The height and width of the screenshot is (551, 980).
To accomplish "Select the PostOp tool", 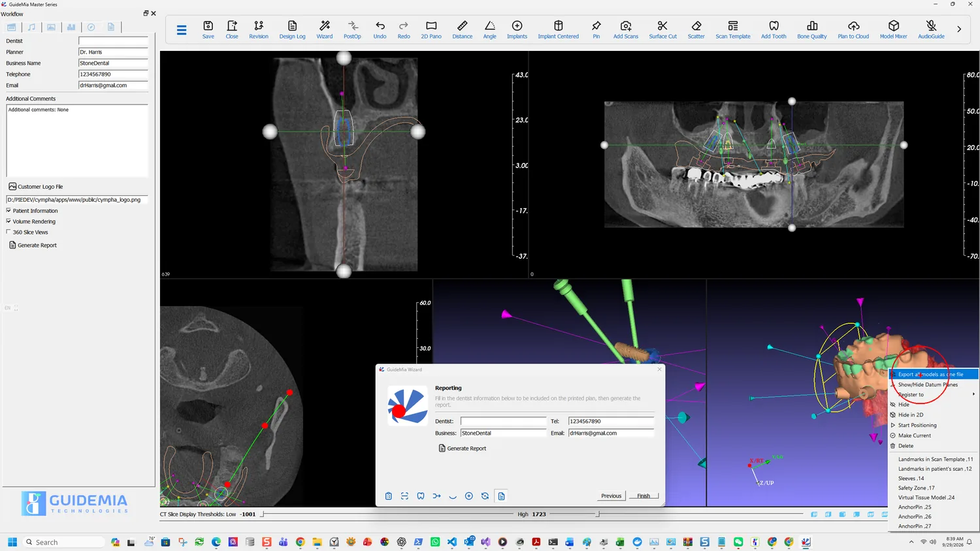I will pos(352,29).
